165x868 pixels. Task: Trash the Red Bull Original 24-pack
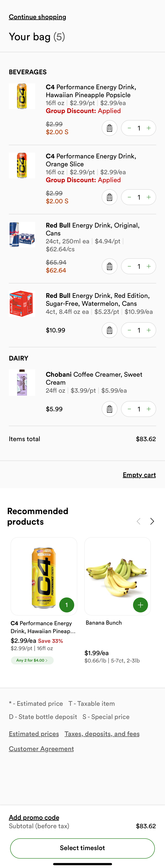coord(109,266)
